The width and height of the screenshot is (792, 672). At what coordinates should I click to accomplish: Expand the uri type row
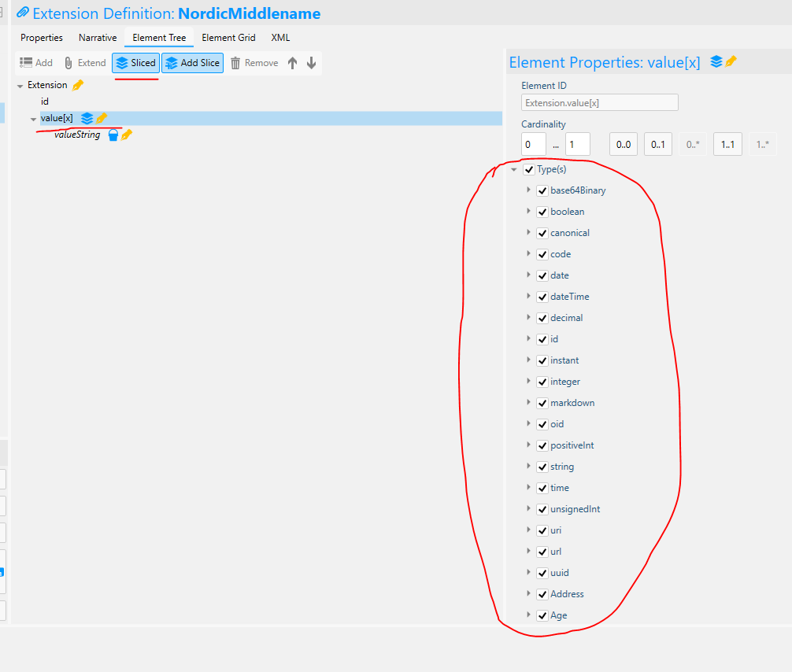point(528,530)
